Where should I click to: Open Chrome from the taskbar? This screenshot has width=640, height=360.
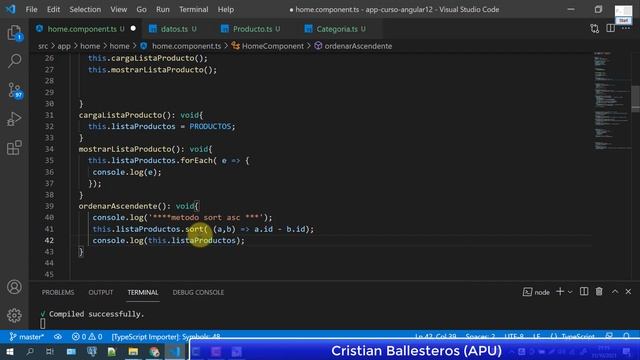(154, 351)
